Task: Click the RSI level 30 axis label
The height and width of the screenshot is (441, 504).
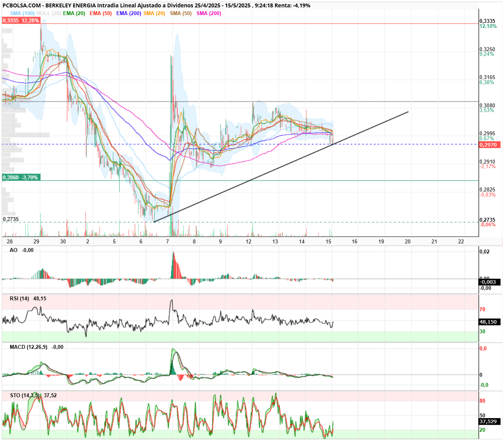Action: point(482,331)
